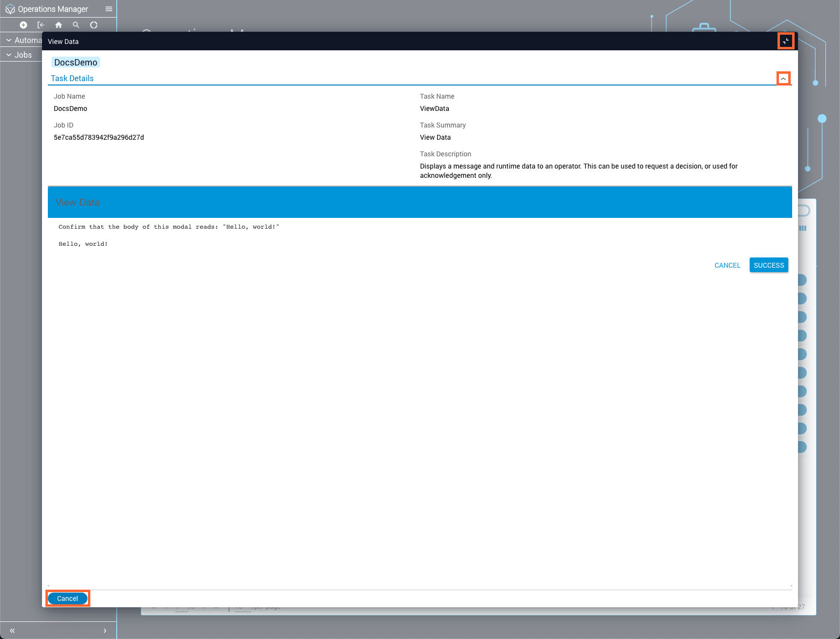Click the DocsDemo job name chip
The width and height of the screenshot is (840, 639).
click(76, 63)
